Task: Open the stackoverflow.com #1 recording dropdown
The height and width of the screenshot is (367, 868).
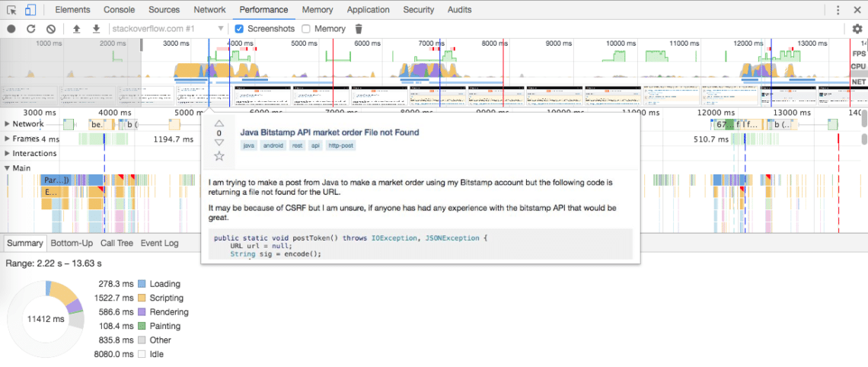Action: click(168, 29)
